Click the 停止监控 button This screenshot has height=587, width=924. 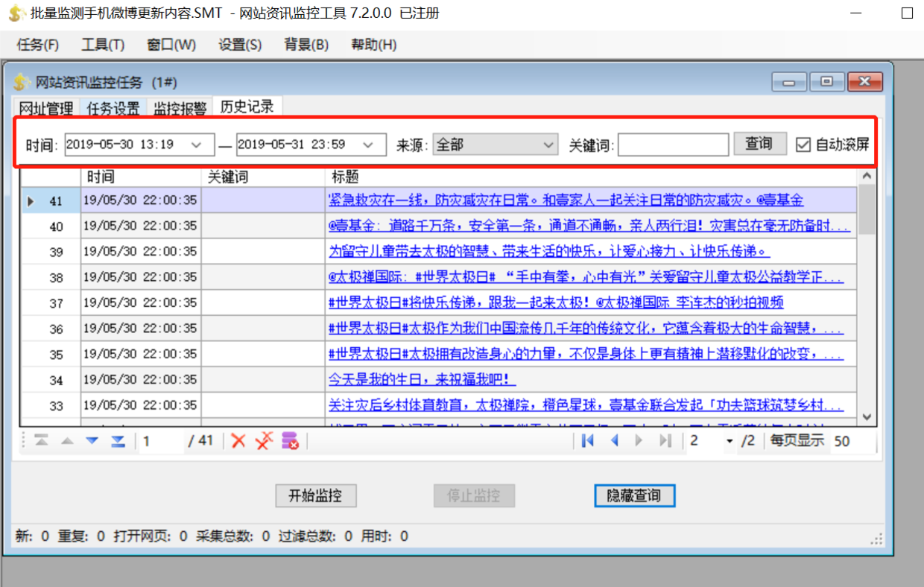[x=474, y=495]
